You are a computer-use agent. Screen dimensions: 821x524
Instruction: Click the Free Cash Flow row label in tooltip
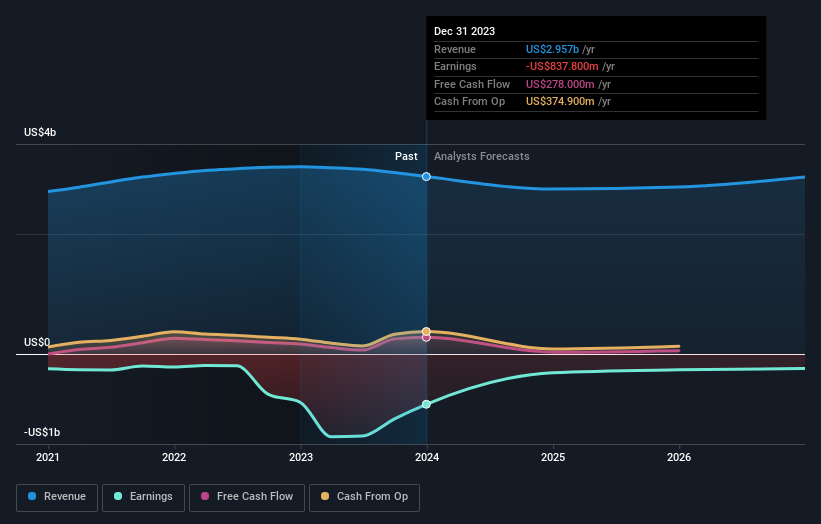click(472, 84)
